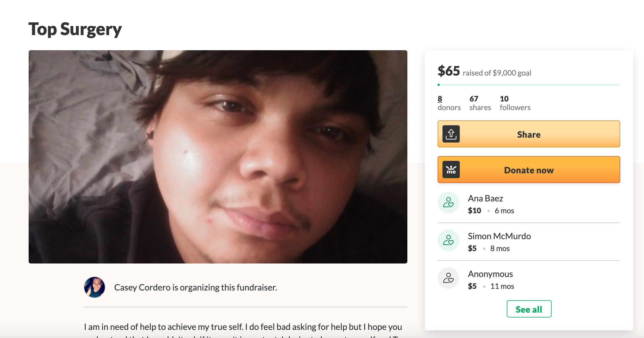
Task: Click the 10 followers count
Action: point(515,103)
